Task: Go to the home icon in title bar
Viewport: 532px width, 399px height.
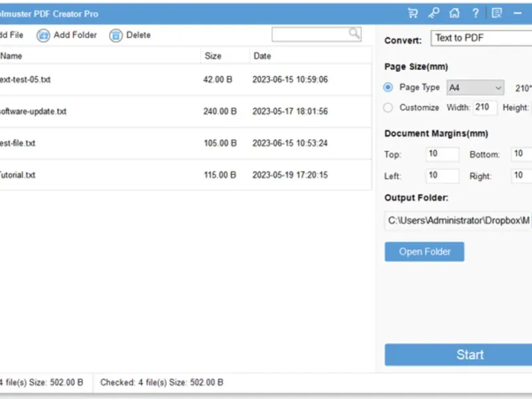Action: [455, 13]
